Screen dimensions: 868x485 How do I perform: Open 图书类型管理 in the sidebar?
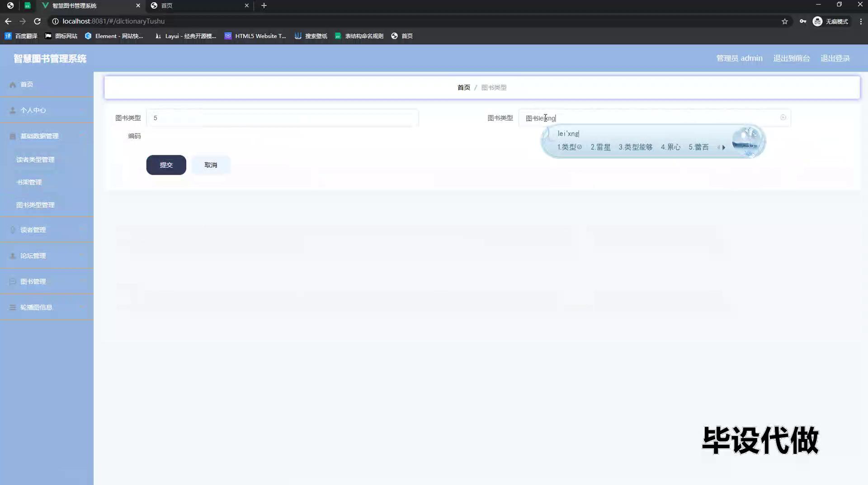coord(35,205)
